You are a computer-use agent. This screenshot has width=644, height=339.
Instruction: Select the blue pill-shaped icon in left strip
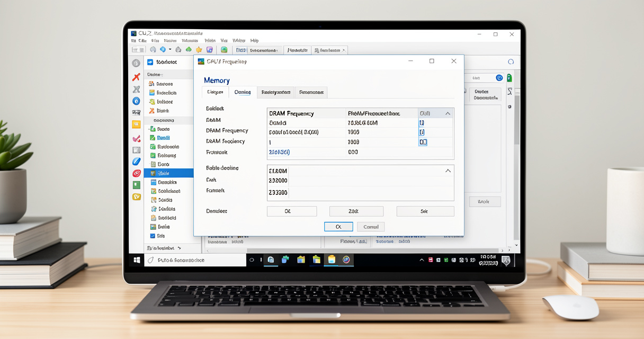[136, 162]
